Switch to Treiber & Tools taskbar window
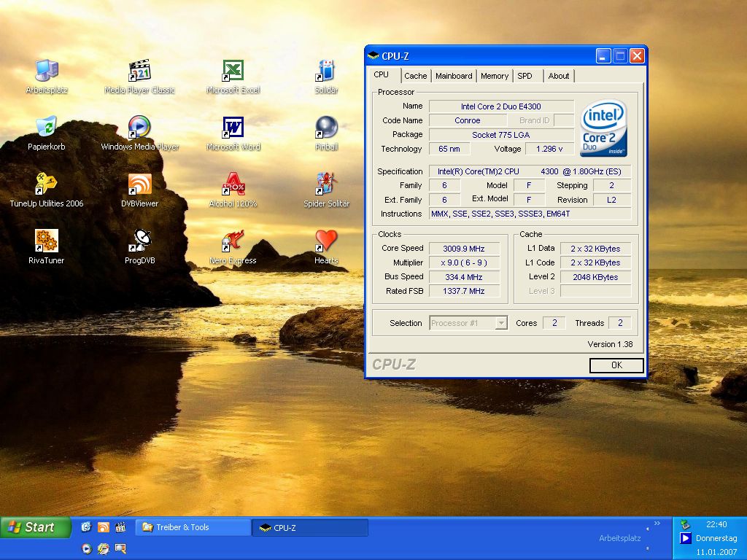Image resolution: width=747 pixels, height=560 pixels. click(x=193, y=527)
